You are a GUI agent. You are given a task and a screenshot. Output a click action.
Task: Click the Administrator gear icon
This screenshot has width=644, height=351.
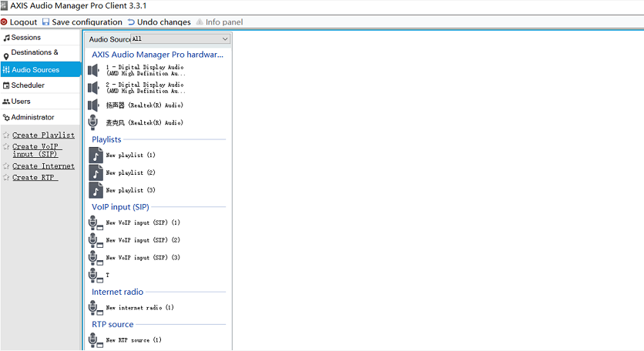6,118
